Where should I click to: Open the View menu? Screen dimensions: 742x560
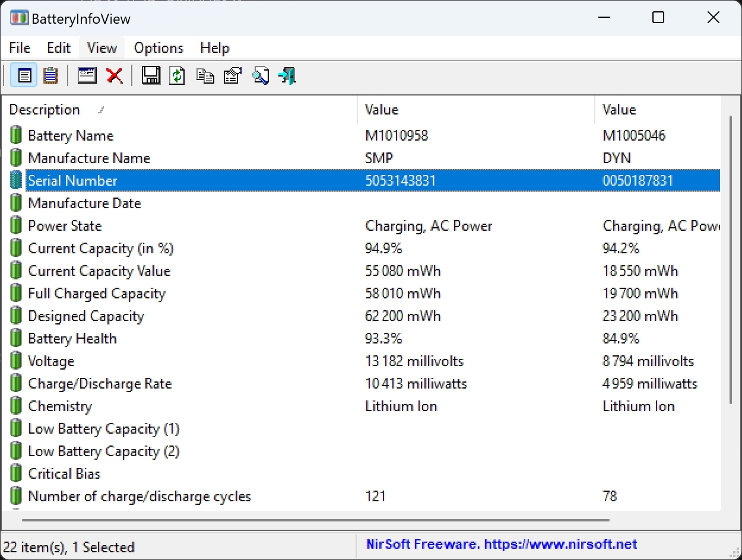tap(102, 48)
